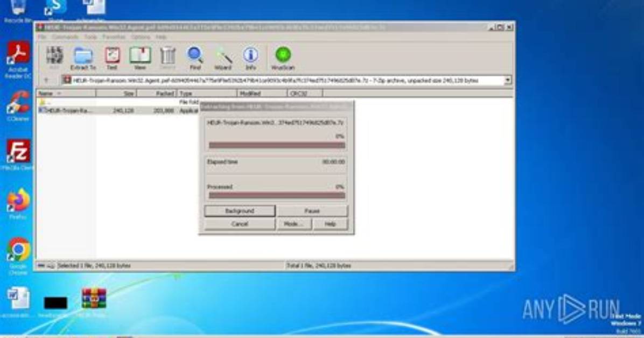Image resolution: width=644 pixels, height=338 pixels.
Task: Sort by the Name column header
Action: click(66, 93)
